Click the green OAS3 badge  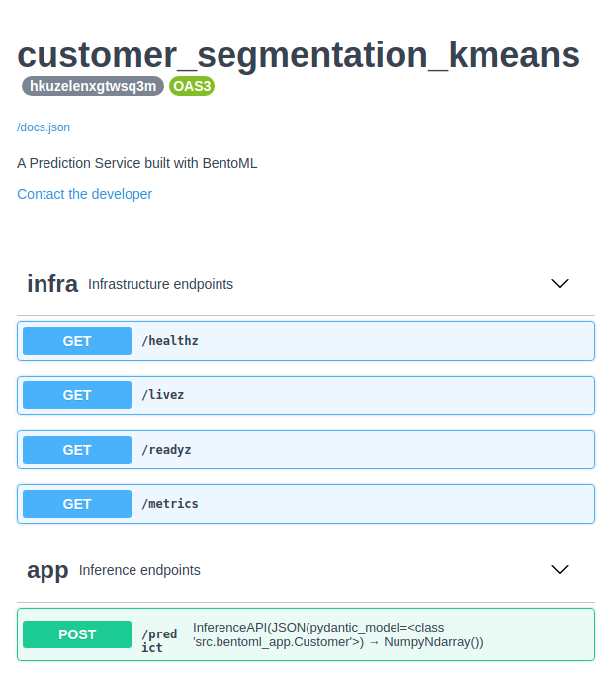(x=192, y=86)
